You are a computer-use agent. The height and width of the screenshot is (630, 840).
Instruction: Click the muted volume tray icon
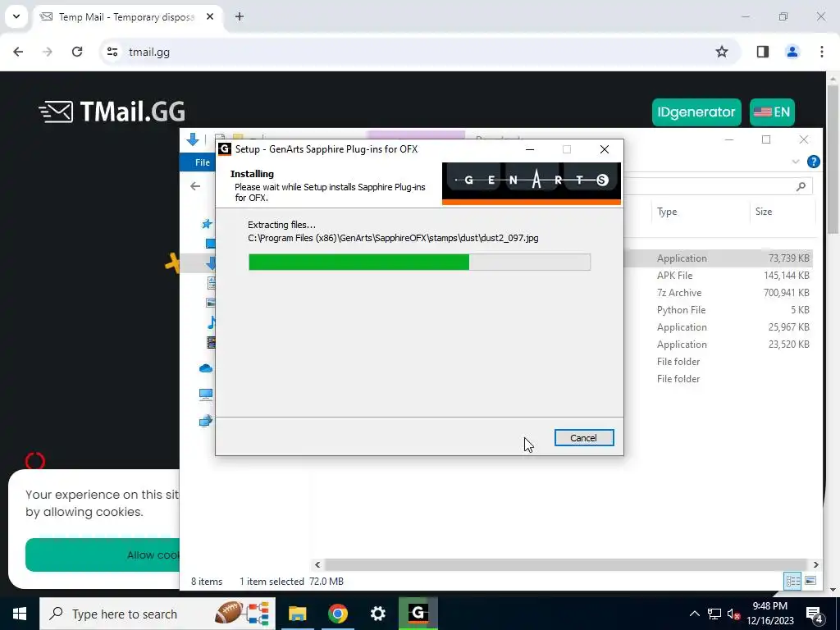point(734,614)
